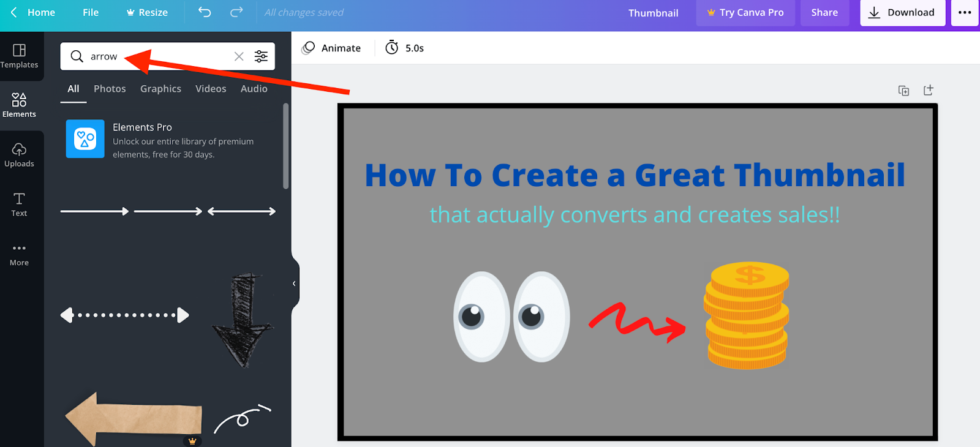Download the design

(902, 12)
